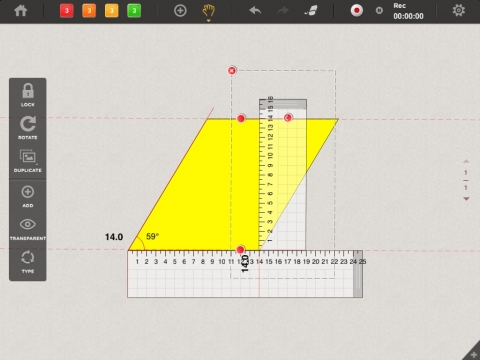
Task: Duplicate the selected object
Action: tap(28, 161)
